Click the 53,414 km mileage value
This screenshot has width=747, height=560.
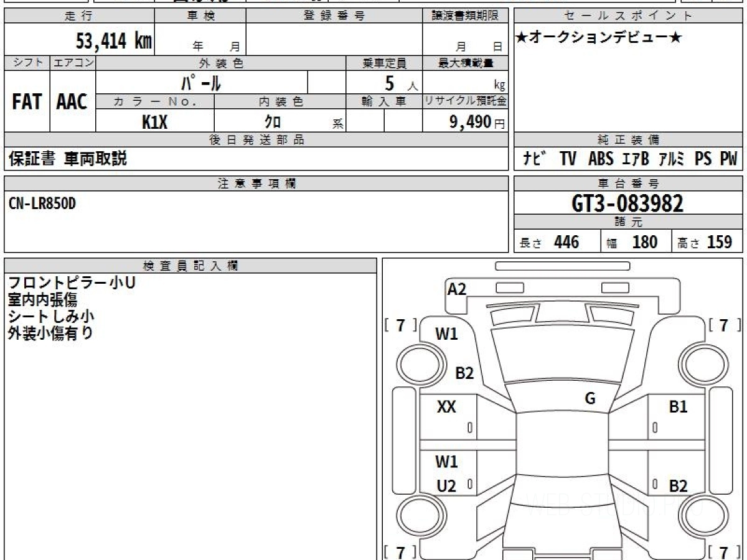(x=113, y=41)
